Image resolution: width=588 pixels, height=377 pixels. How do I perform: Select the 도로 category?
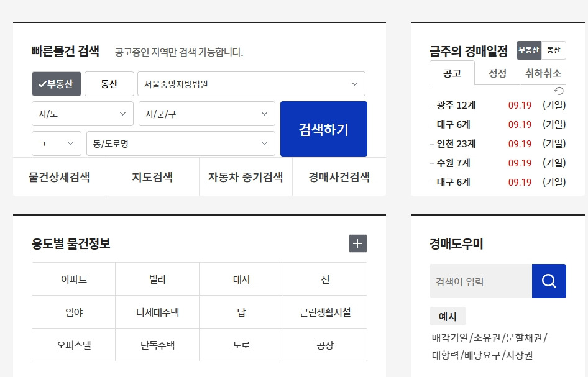(241, 345)
